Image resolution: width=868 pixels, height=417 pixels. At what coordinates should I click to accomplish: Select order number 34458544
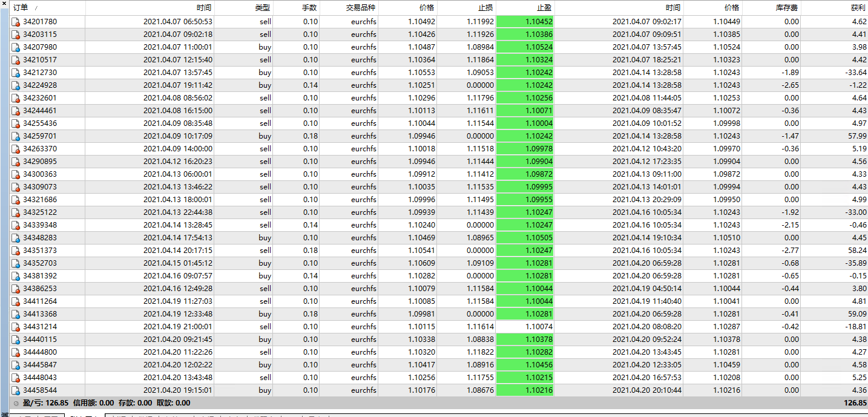click(40, 390)
